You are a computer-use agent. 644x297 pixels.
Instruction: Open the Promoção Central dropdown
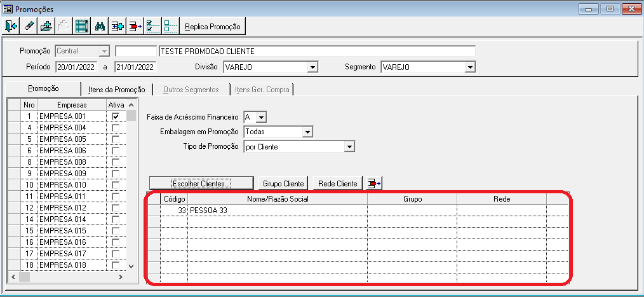pyautogui.click(x=105, y=52)
